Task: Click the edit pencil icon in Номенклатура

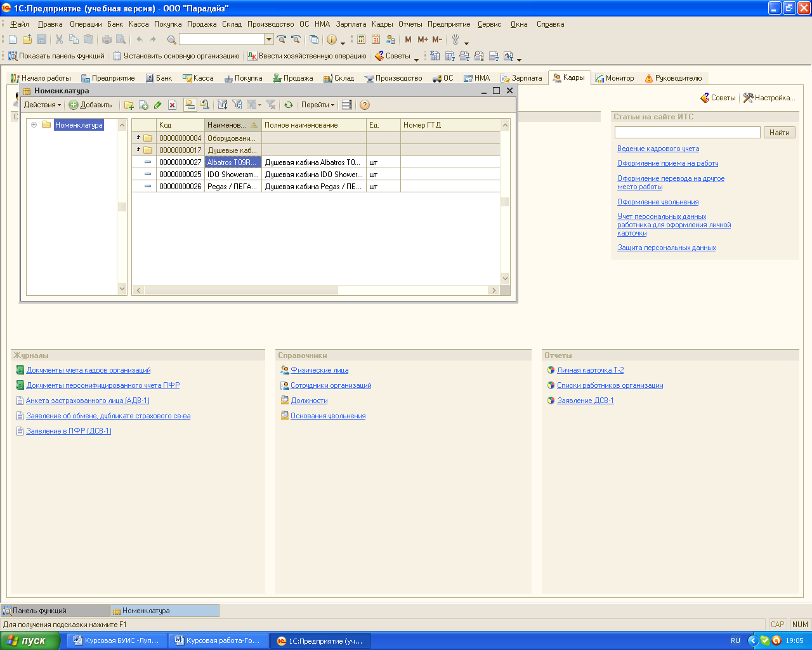Action: tap(158, 105)
